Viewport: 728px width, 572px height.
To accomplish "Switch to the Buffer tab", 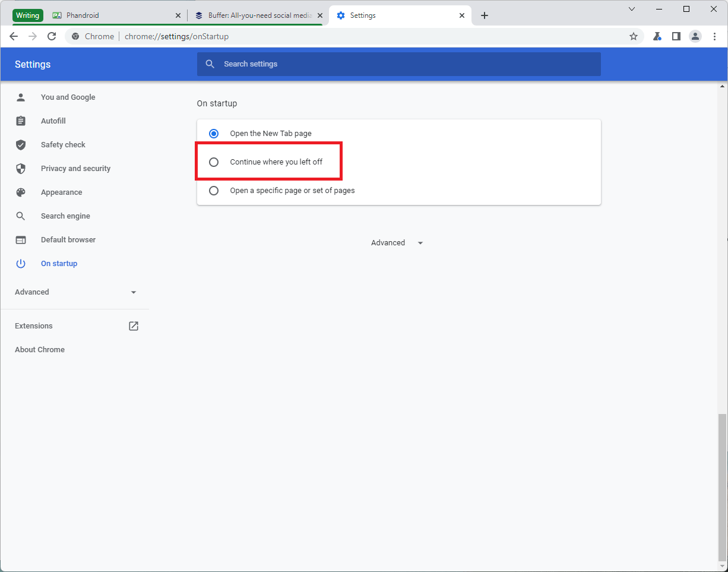I will (x=255, y=15).
